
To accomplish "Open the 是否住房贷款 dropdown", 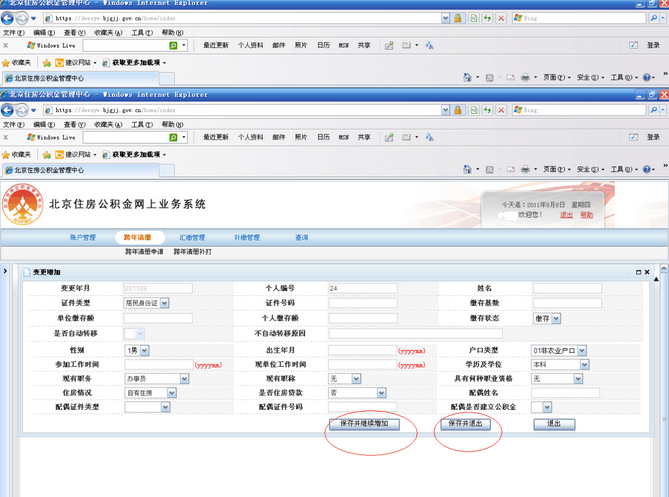I will pyautogui.click(x=381, y=392).
